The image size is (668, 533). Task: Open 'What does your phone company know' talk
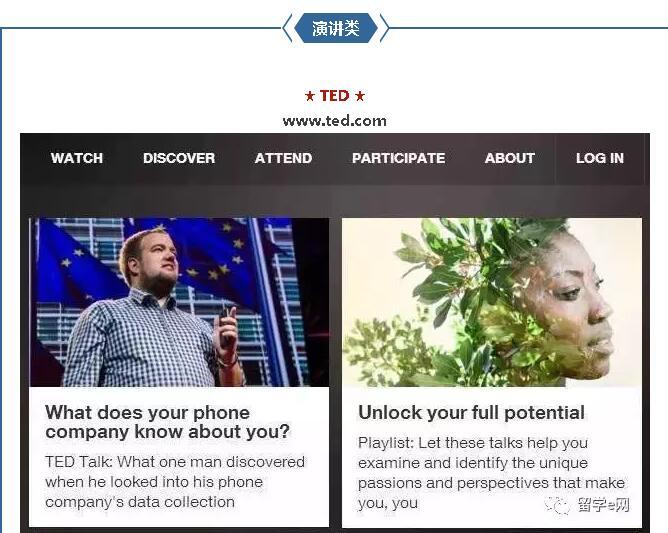click(167, 422)
